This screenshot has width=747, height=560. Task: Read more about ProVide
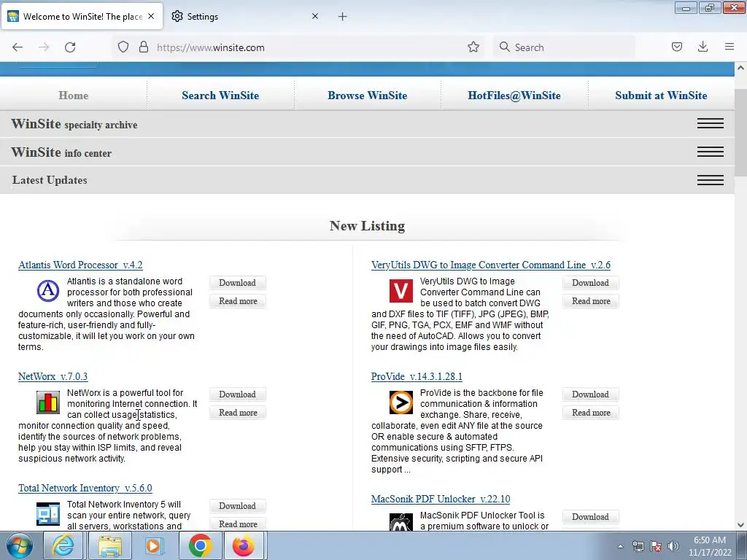click(591, 413)
